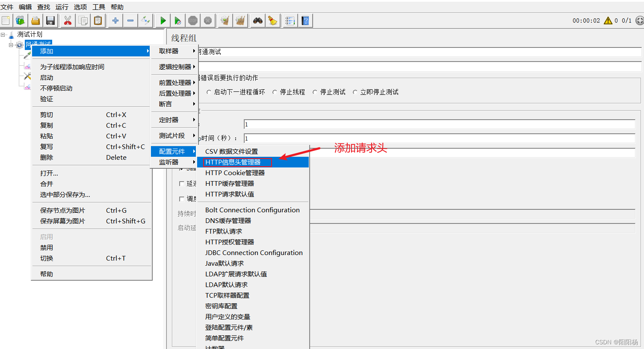Open the 工具 menu

tap(99, 7)
